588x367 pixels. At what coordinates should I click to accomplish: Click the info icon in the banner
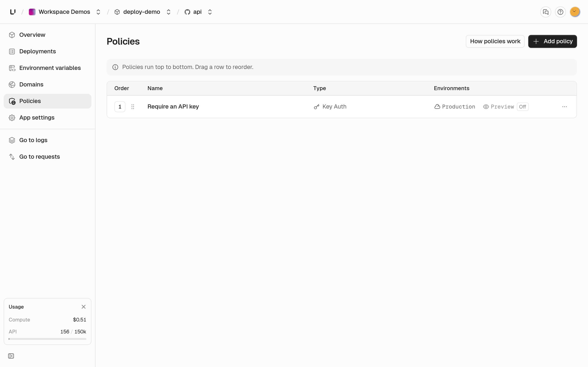pyautogui.click(x=115, y=67)
